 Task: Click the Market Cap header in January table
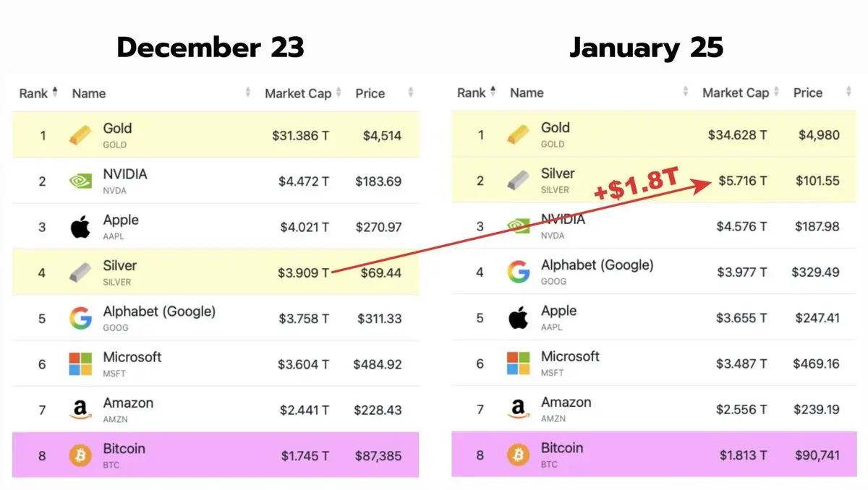(x=735, y=93)
